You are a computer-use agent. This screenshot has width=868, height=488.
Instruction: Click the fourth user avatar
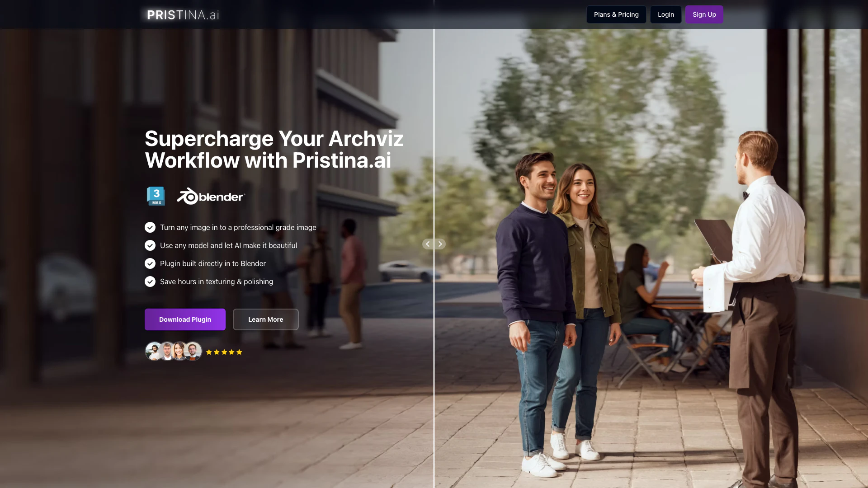[x=193, y=351]
